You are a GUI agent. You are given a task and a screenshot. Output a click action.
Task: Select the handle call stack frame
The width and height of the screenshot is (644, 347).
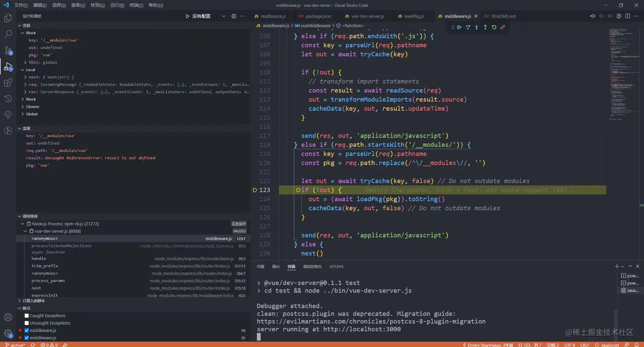tap(133, 258)
